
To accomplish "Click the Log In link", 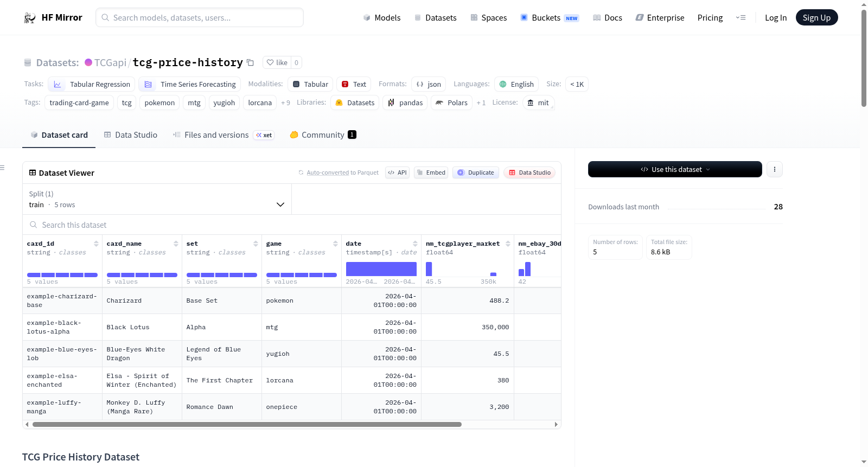I will (776, 18).
